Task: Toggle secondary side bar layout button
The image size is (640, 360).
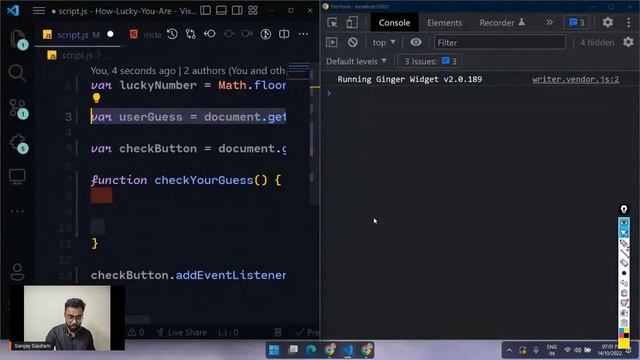Action: [237, 11]
